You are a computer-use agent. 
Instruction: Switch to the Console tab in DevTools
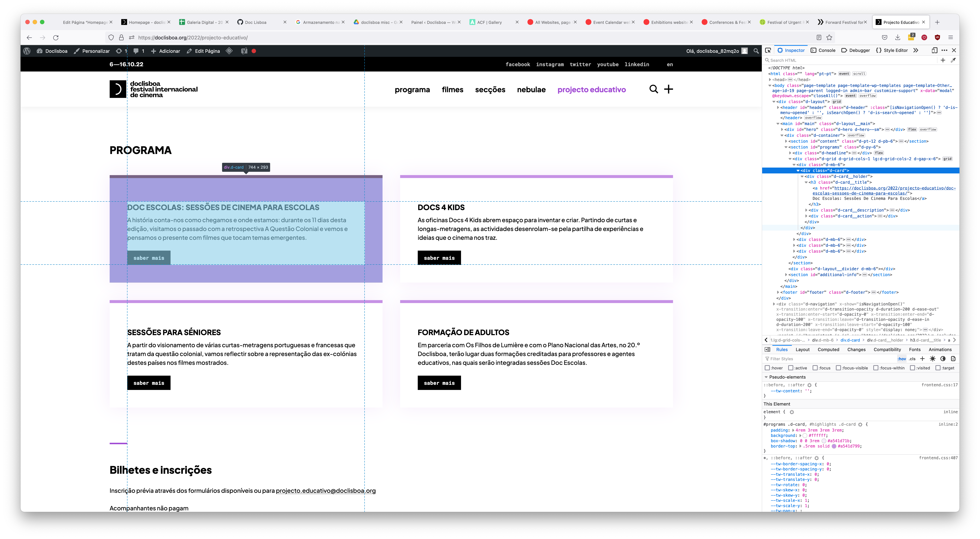click(823, 50)
